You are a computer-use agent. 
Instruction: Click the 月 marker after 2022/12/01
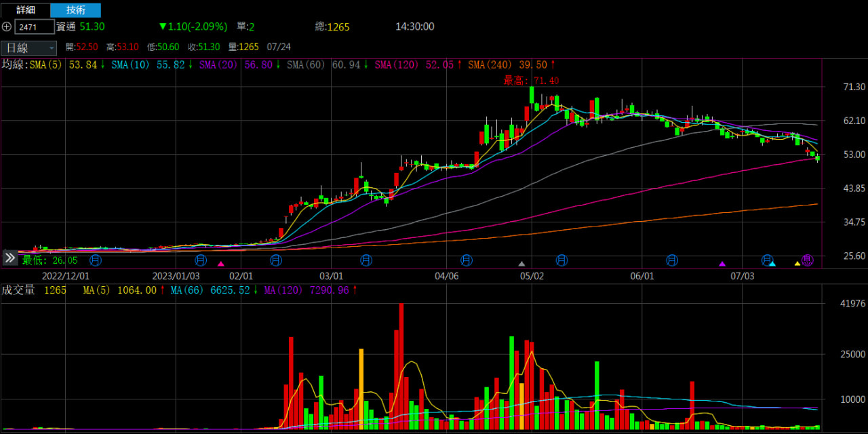[x=96, y=260]
